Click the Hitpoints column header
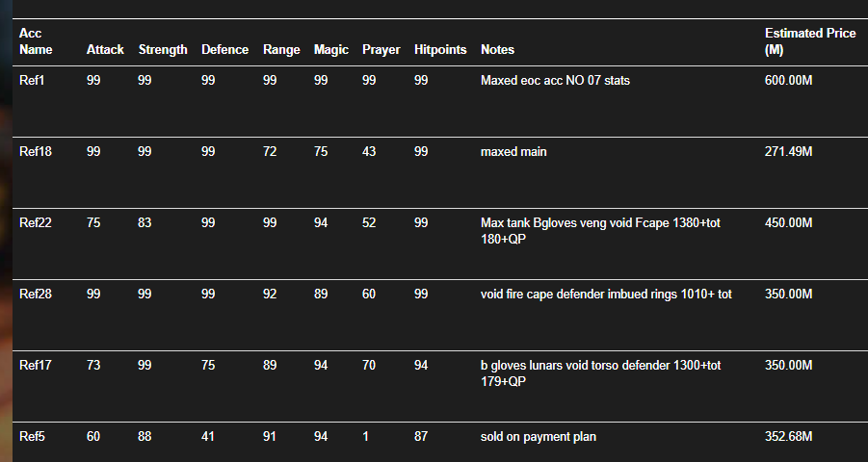 (x=440, y=50)
